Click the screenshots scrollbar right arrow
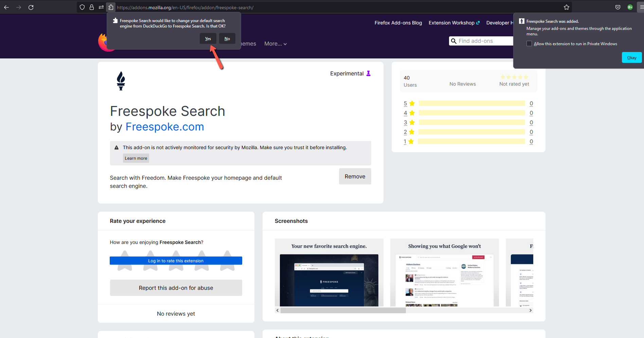Screen dimensions: 644x338 coord(531,310)
